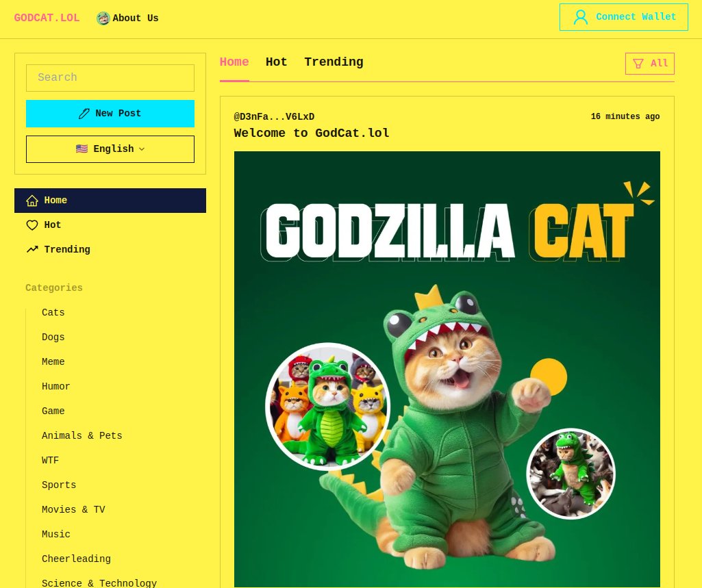Viewport: 702px width, 588px height.
Task: Click the heart icon beside Hot
Action: [32, 225]
